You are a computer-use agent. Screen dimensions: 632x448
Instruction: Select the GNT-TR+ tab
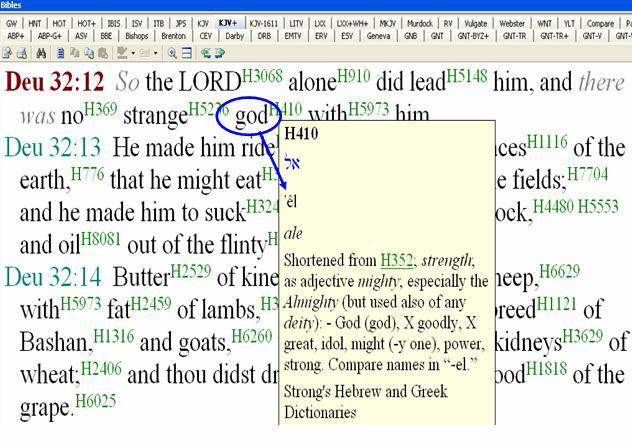click(x=554, y=36)
